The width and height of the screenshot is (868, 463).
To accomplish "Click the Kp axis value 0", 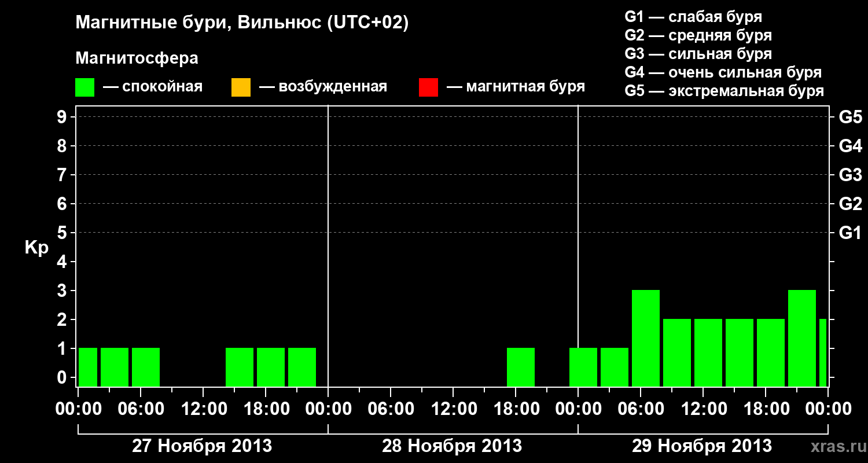I will click(63, 377).
